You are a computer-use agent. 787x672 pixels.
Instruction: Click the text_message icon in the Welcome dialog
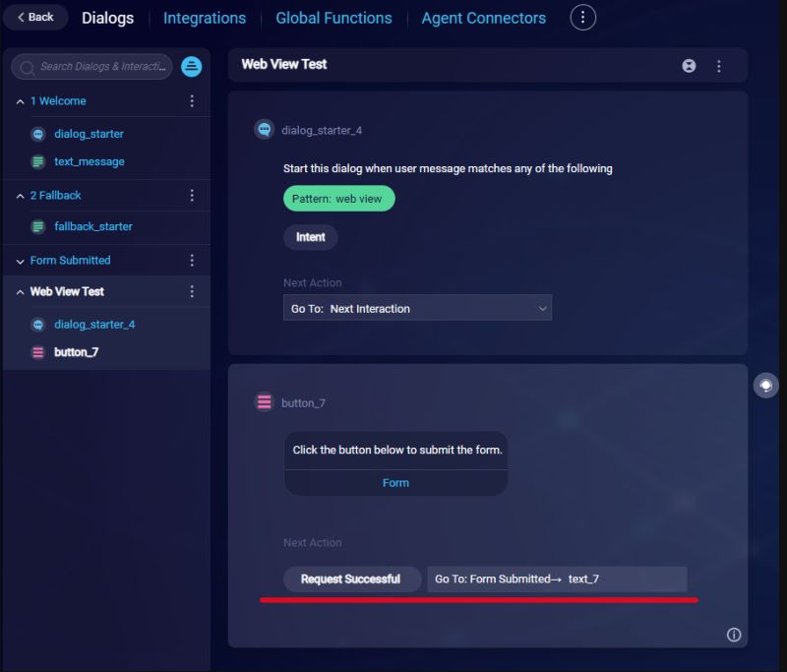pyautogui.click(x=36, y=160)
